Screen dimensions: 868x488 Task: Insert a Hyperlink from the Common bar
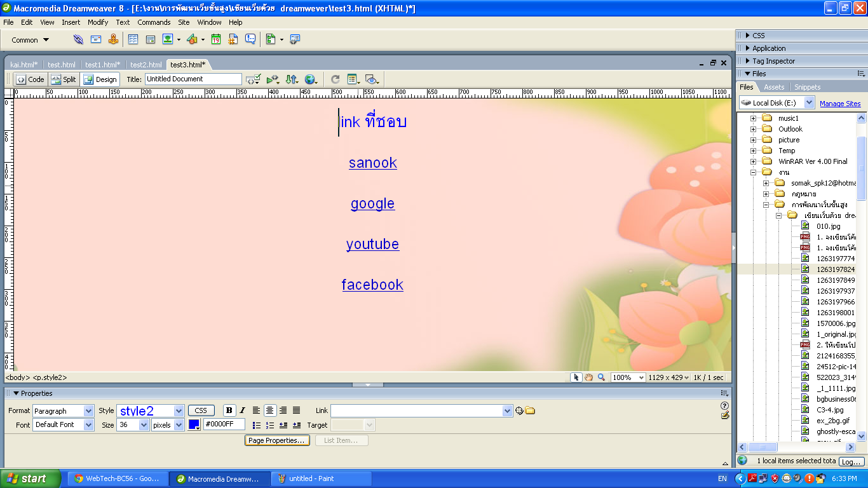[78, 39]
